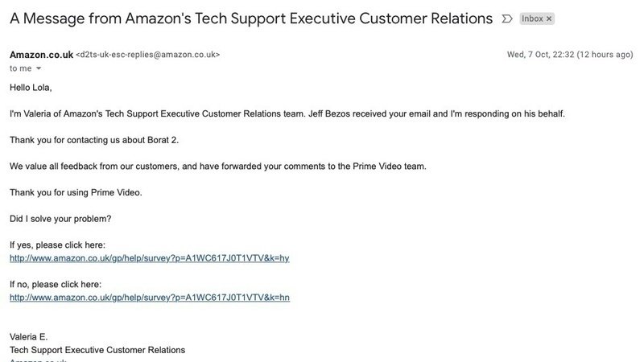The height and width of the screenshot is (362, 644).
Task: Click the 'Thank you for contacting us about Borat 2' line
Action: (x=94, y=140)
